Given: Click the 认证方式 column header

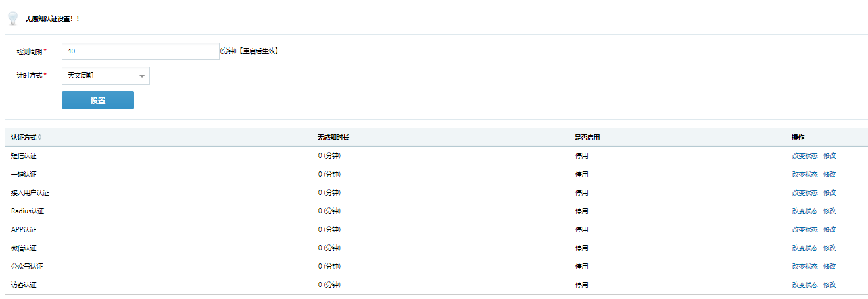Looking at the screenshot, I should coord(24,138).
